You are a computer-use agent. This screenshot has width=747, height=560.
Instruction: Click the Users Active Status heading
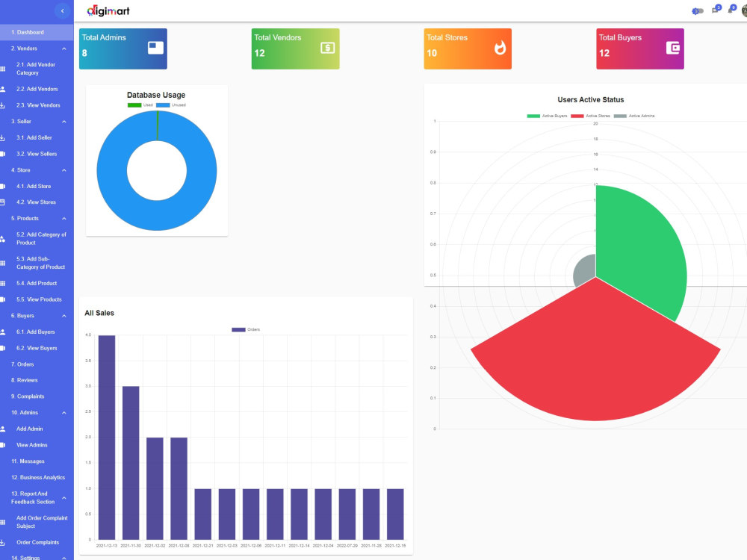(591, 99)
